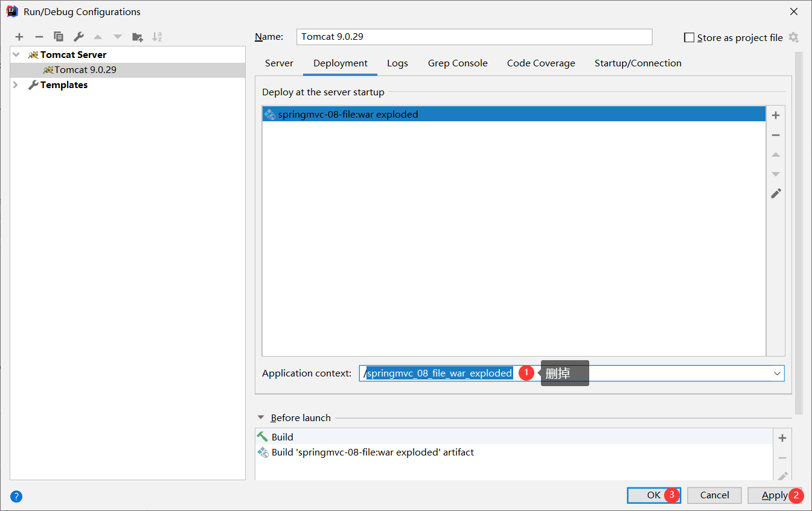The image size is (812, 511).
Task: Add a Before launch task with plus
Action: 782,438
